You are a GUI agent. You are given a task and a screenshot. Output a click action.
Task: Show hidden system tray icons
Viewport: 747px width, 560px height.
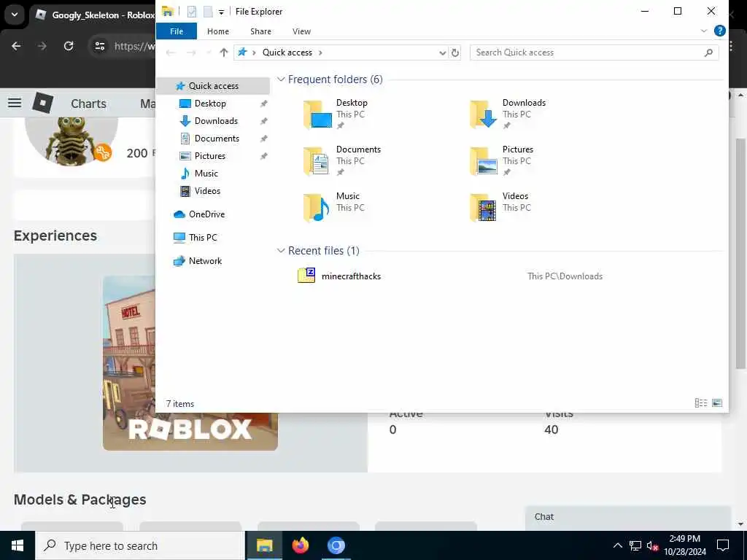tap(617, 545)
